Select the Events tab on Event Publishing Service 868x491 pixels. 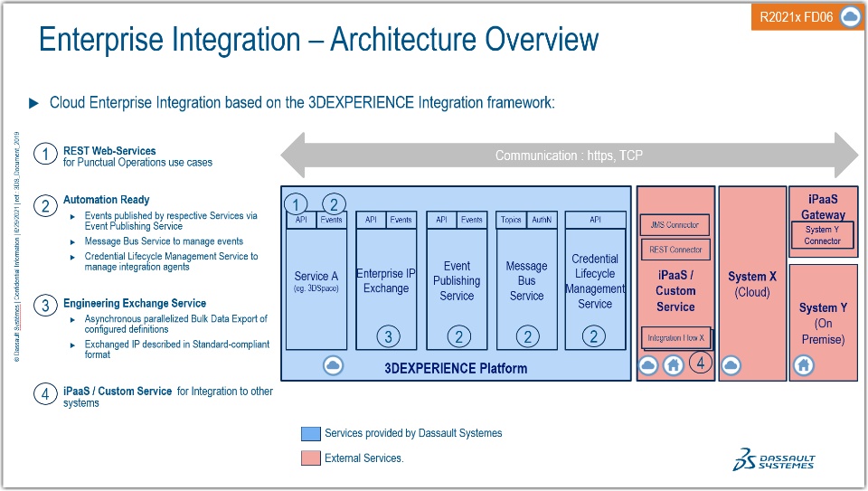472,220
